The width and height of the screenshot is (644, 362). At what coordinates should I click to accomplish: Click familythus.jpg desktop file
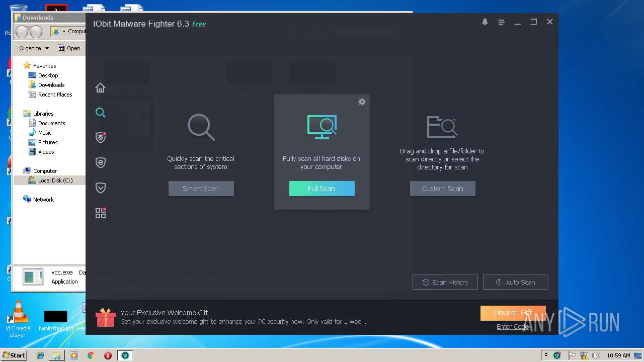[x=55, y=320]
